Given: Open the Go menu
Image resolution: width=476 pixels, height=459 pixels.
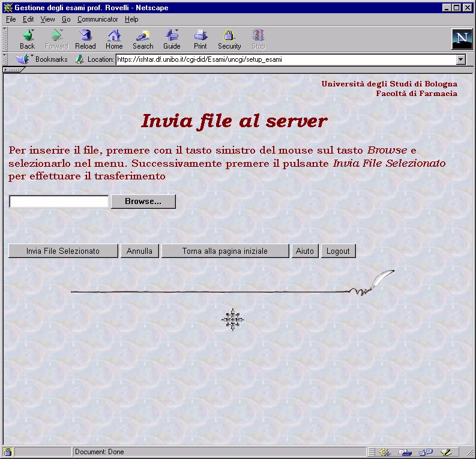Looking at the screenshot, I should coord(66,19).
